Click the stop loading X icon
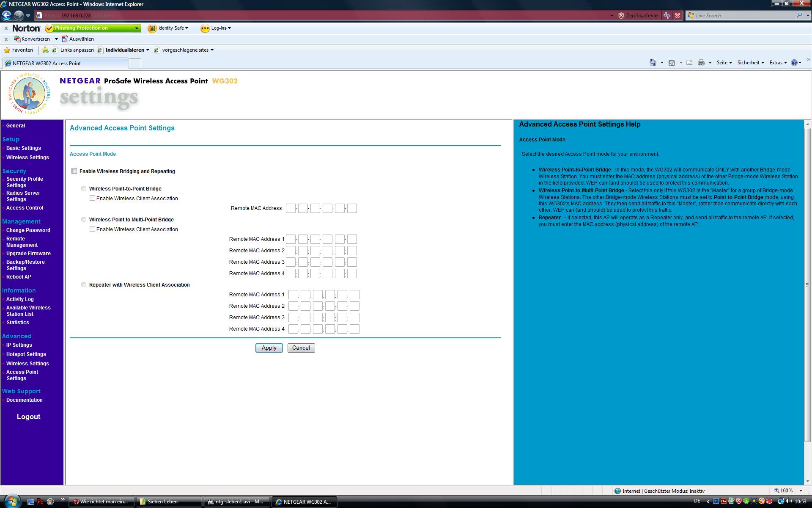812x508 pixels. (678, 15)
